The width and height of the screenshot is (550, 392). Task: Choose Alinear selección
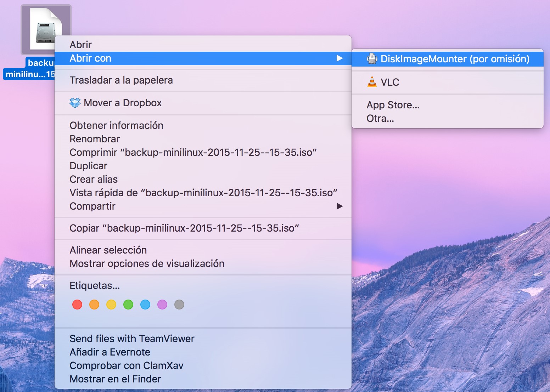(203, 250)
